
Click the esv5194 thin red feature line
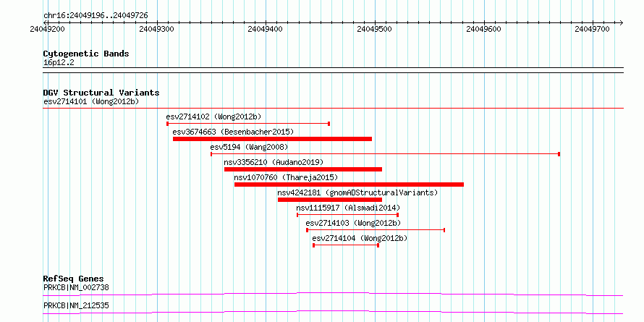[385, 154]
